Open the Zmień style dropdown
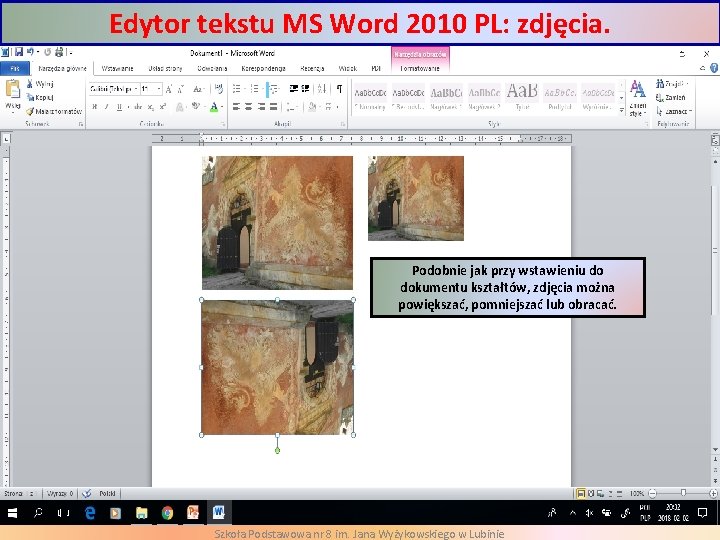 [x=638, y=98]
